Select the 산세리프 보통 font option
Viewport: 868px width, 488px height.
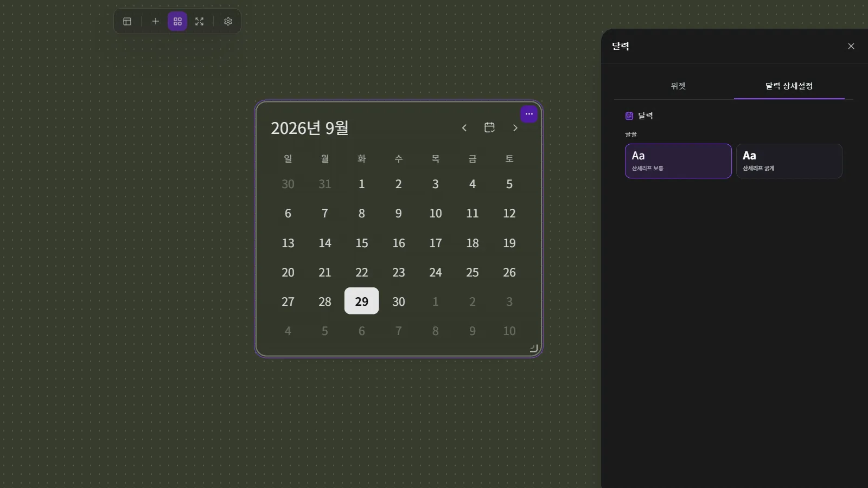click(x=678, y=161)
